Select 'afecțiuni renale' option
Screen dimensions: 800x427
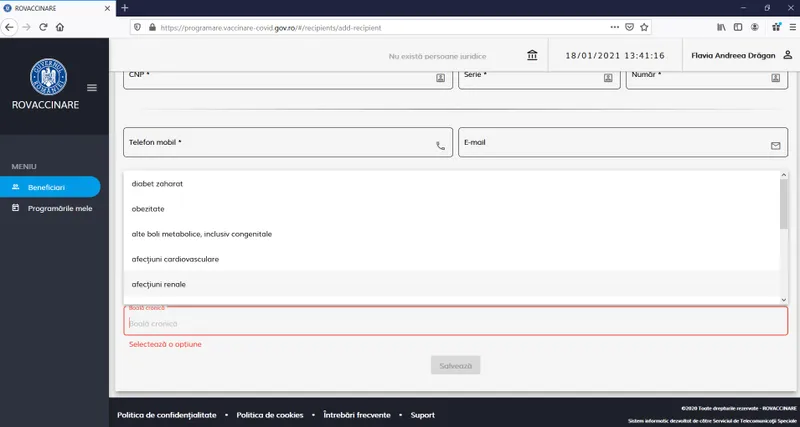(x=158, y=284)
